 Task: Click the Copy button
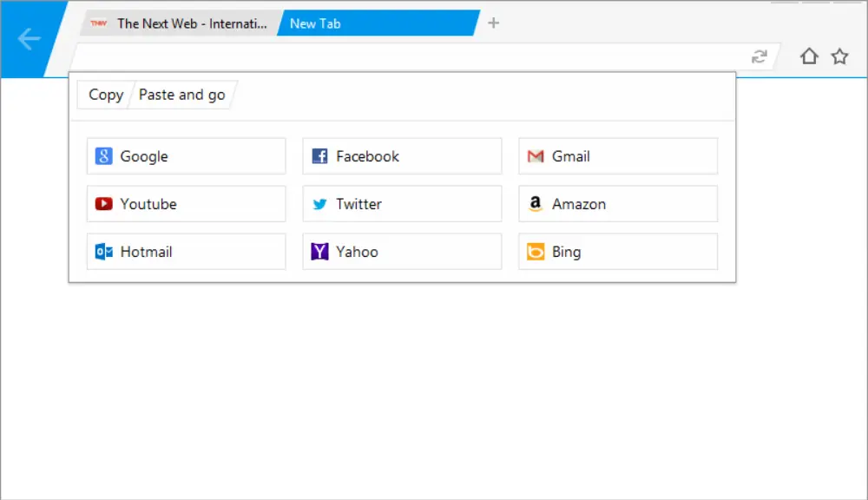click(105, 95)
